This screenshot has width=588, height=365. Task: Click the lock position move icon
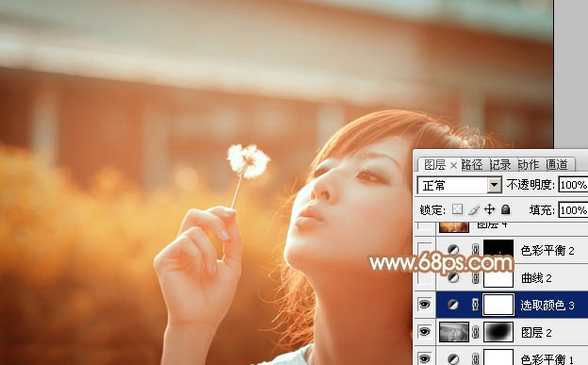pos(489,209)
